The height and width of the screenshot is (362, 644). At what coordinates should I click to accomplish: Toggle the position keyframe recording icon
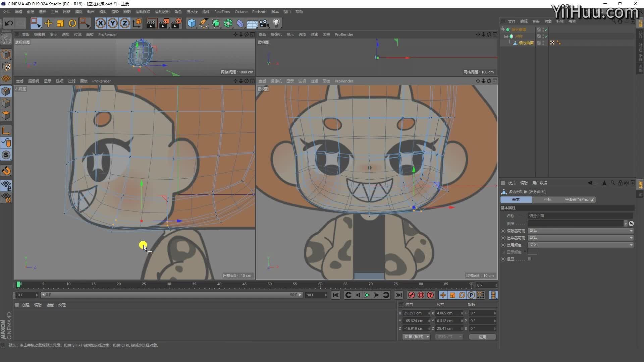coord(443,295)
